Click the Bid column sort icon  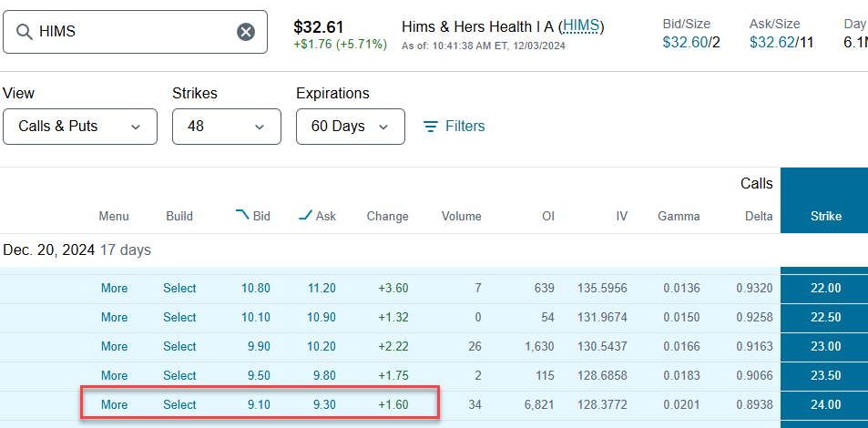pos(242,215)
